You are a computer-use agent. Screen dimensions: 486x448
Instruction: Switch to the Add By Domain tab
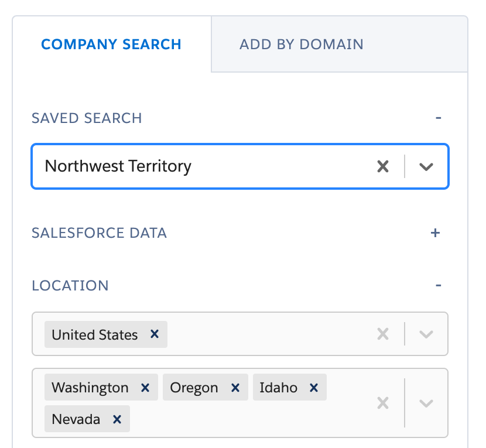301,44
